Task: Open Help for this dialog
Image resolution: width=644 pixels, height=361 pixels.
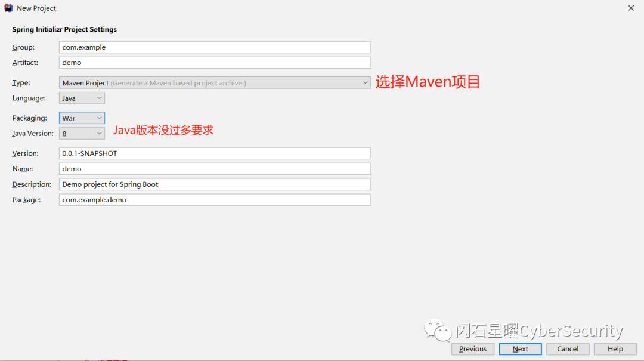Action: click(615, 348)
